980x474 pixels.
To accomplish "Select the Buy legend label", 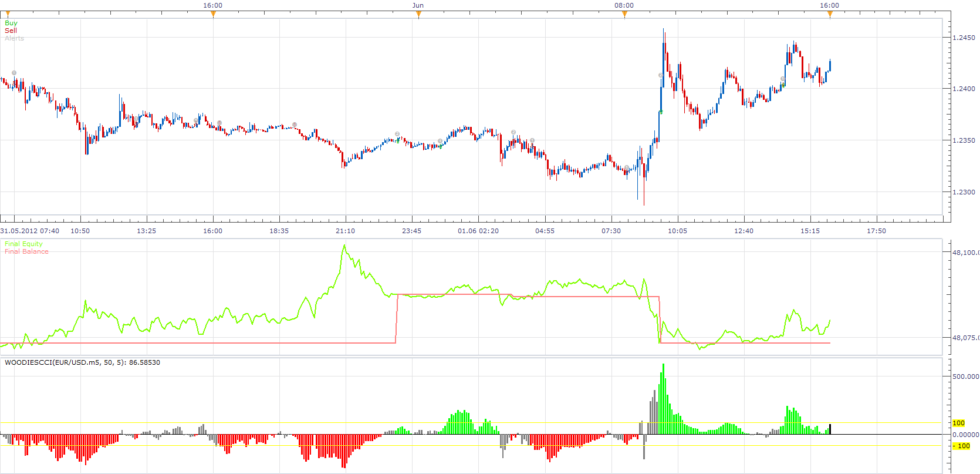I will tap(11, 23).
